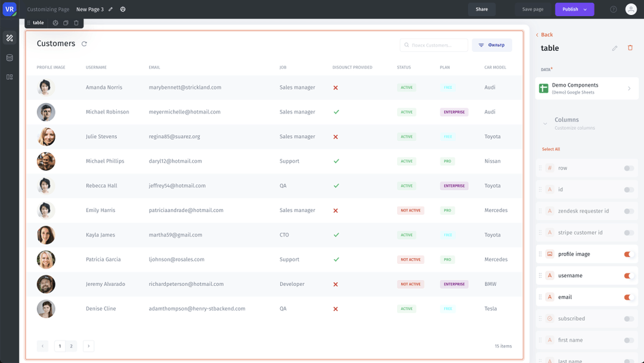
Task: Select All columns in the panel
Action: click(550, 149)
